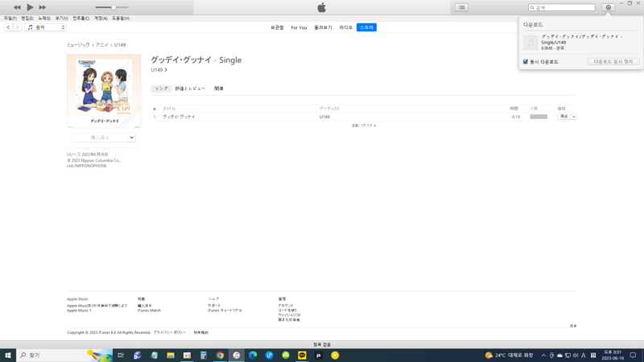Open the U149 artist link under the title
The width and height of the screenshot is (644, 362).
[x=159, y=70]
